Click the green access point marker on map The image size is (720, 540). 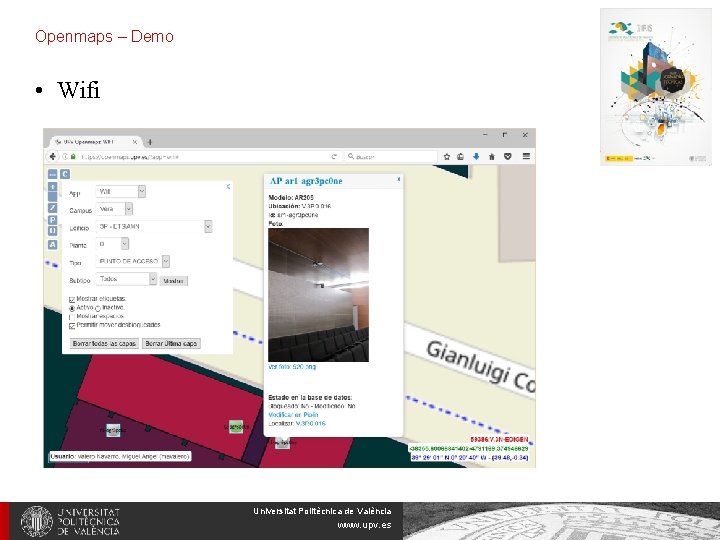click(236, 427)
